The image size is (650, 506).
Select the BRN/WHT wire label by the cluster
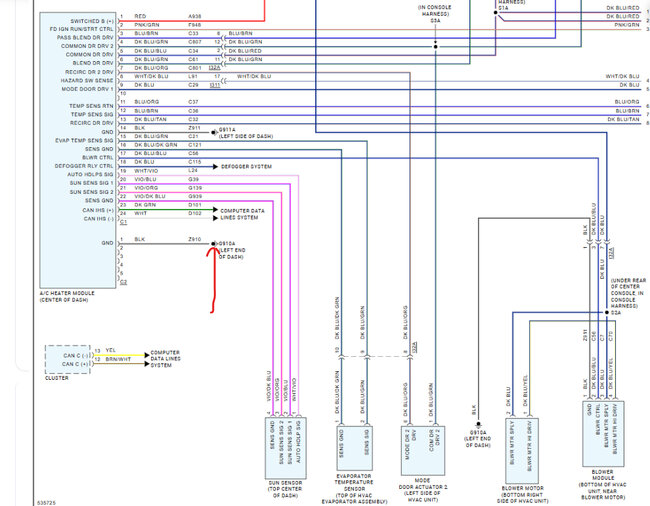pos(118,359)
